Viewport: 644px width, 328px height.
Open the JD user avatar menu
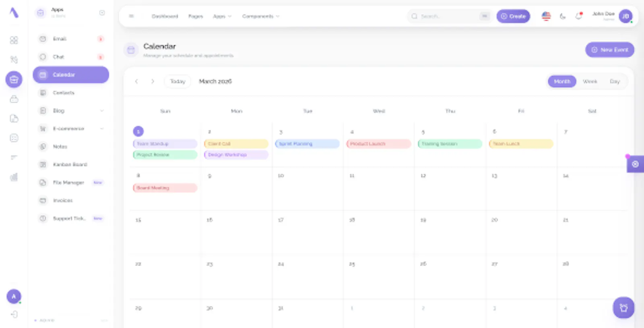pos(625,16)
